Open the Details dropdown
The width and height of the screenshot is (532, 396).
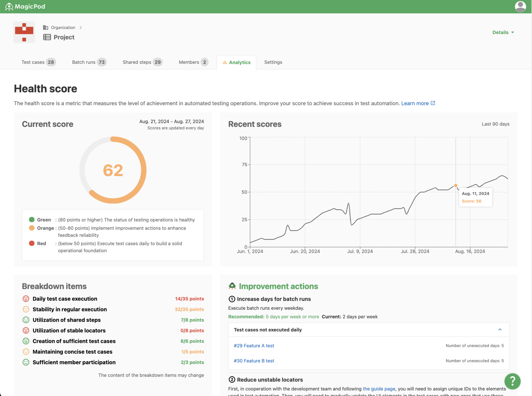[x=503, y=32]
